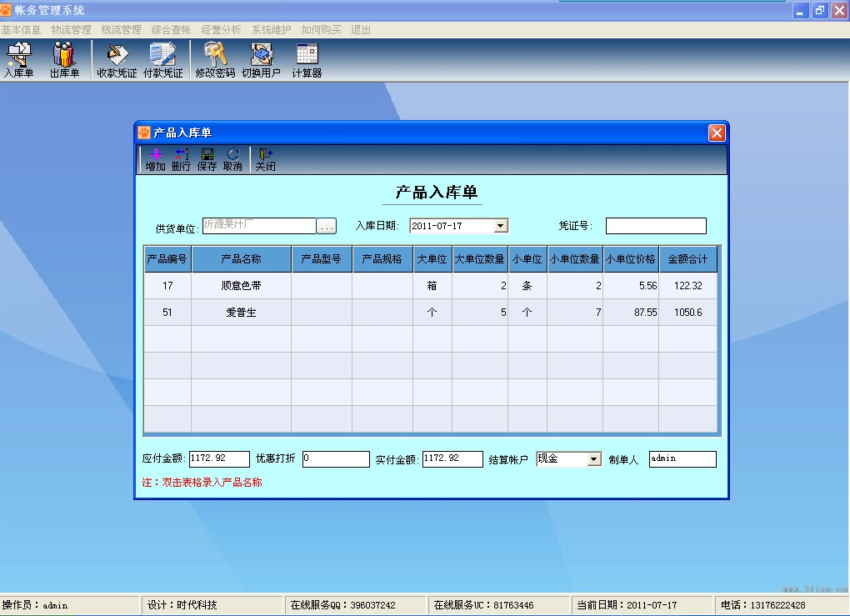Click the price cell 87.55
The width and height of the screenshot is (850, 616).
[x=631, y=313]
